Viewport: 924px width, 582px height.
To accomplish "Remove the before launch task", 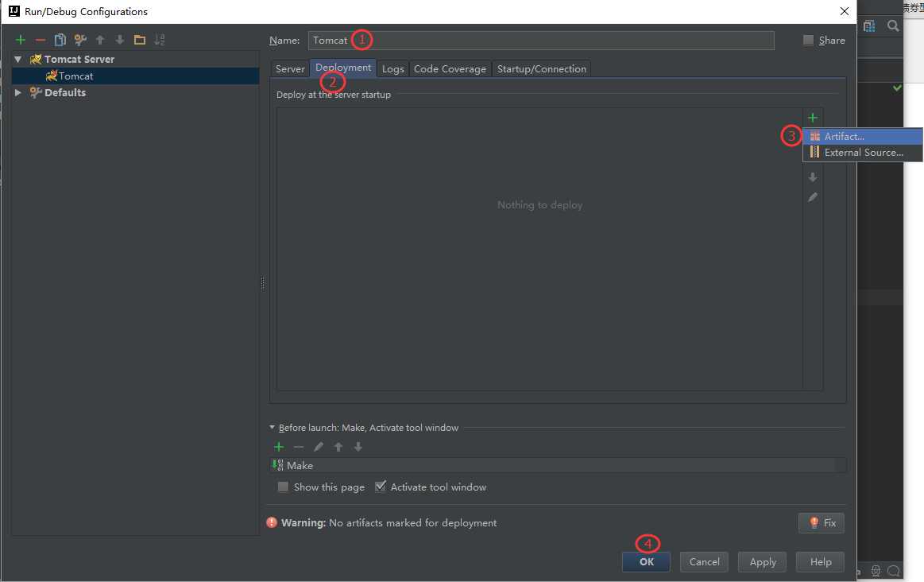I will pos(299,447).
